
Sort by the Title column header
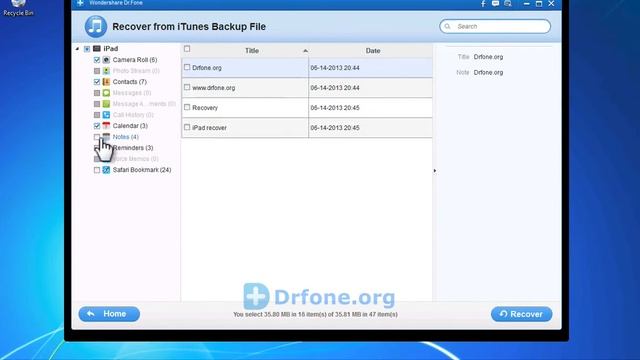point(252,51)
